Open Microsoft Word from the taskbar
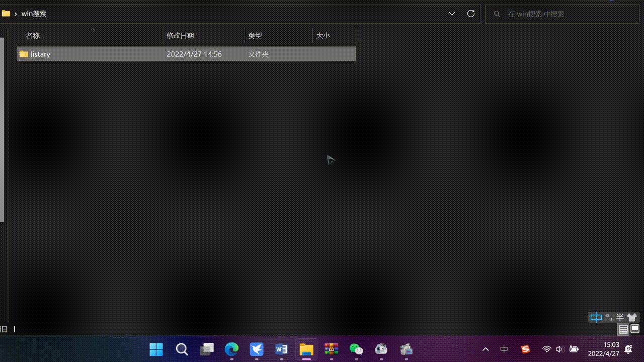 pos(281,349)
